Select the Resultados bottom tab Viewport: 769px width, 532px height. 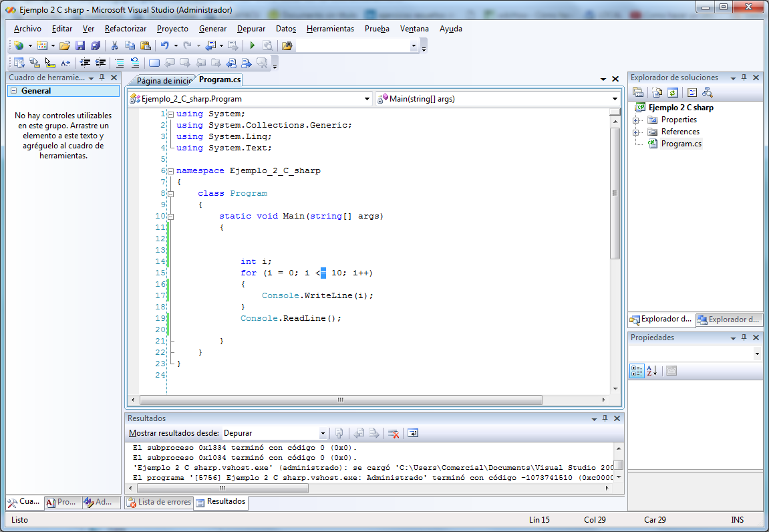click(220, 501)
